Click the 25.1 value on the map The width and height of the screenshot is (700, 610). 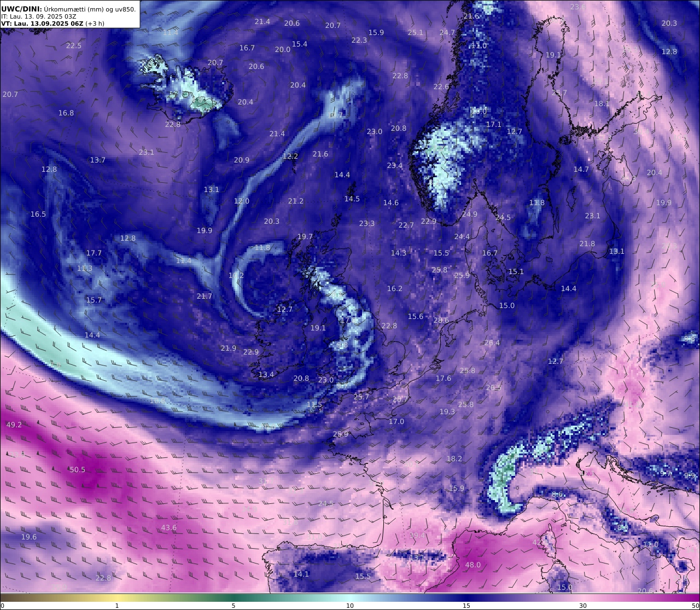point(416,32)
